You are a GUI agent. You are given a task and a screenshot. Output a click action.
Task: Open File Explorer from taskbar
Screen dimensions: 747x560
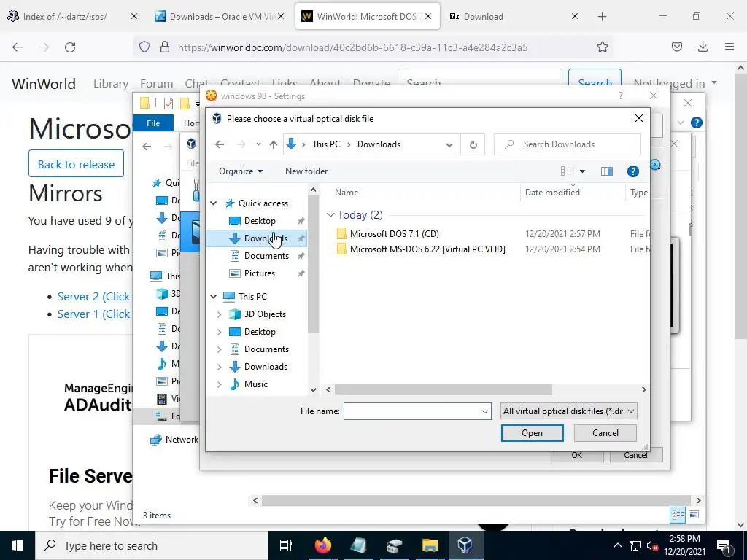[430, 545]
